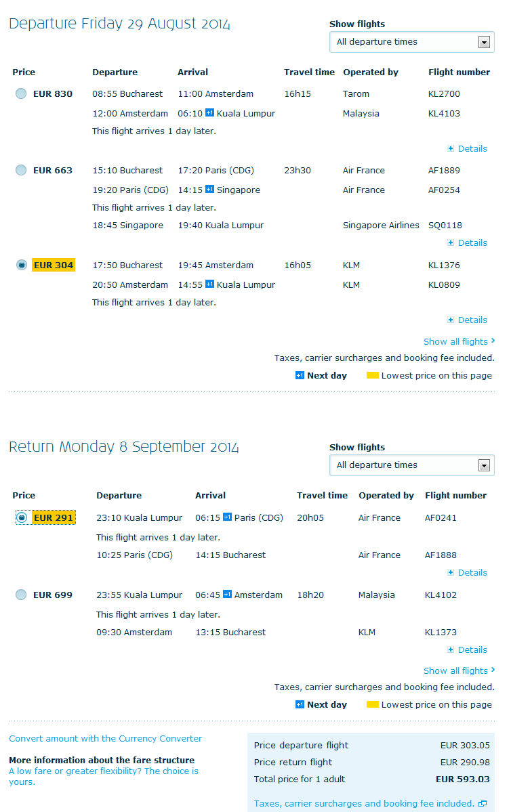
Task: Select the EUR 663 departure flight radio
Action: click(21, 171)
